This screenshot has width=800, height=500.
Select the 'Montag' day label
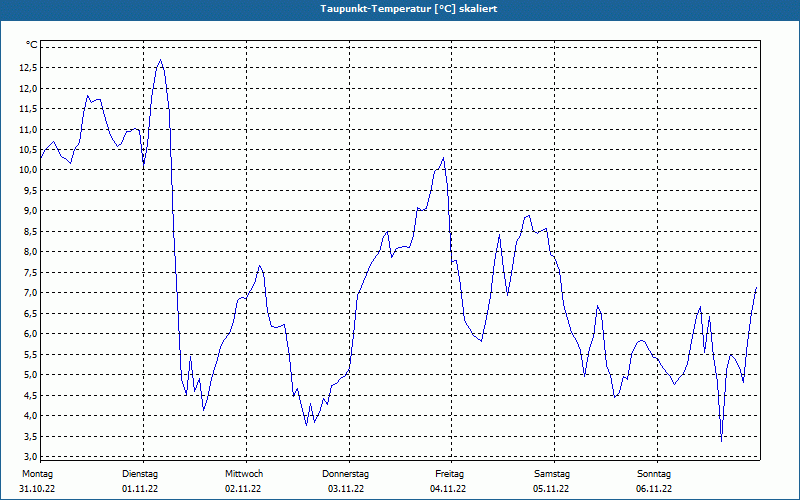[37, 474]
